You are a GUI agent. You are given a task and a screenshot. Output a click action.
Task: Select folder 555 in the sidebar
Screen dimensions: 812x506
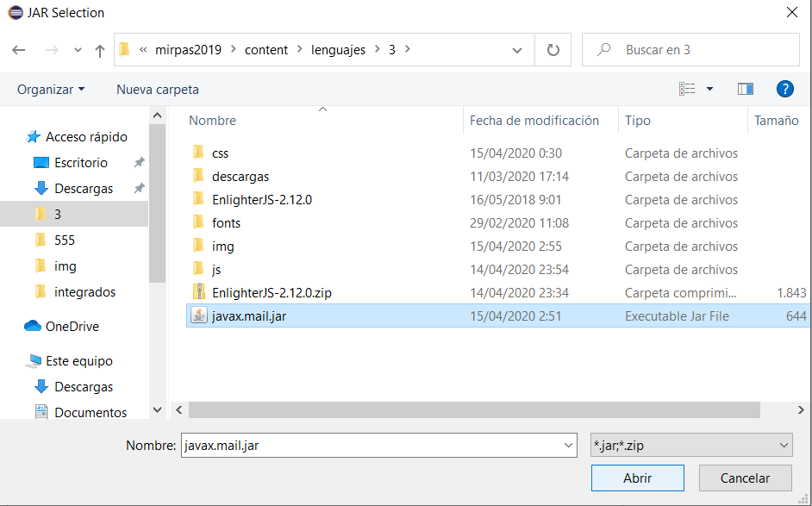[64, 241]
